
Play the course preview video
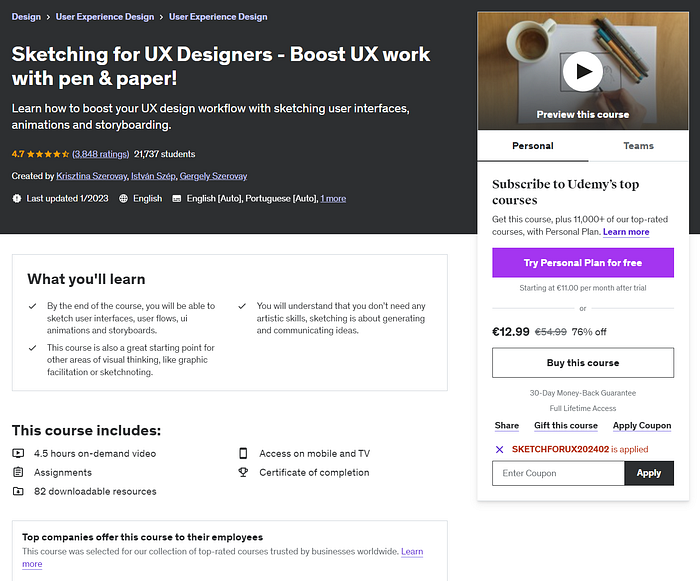(583, 71)
